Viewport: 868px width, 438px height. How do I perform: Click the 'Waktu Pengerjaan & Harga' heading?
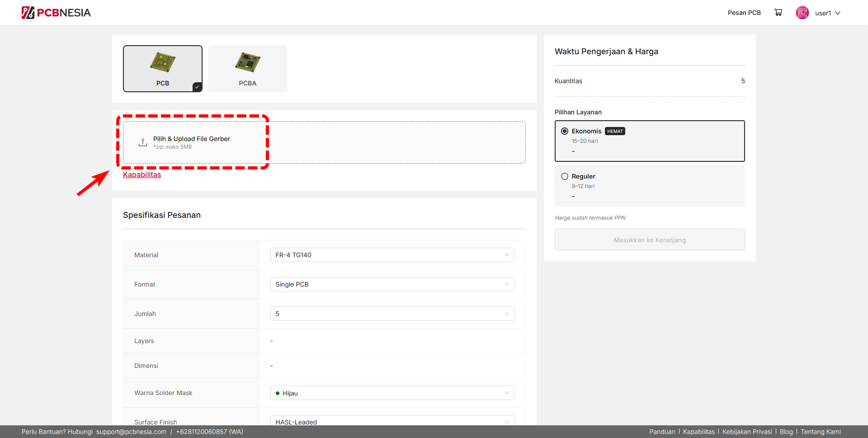pyautogui.click(x=606, y=52)
